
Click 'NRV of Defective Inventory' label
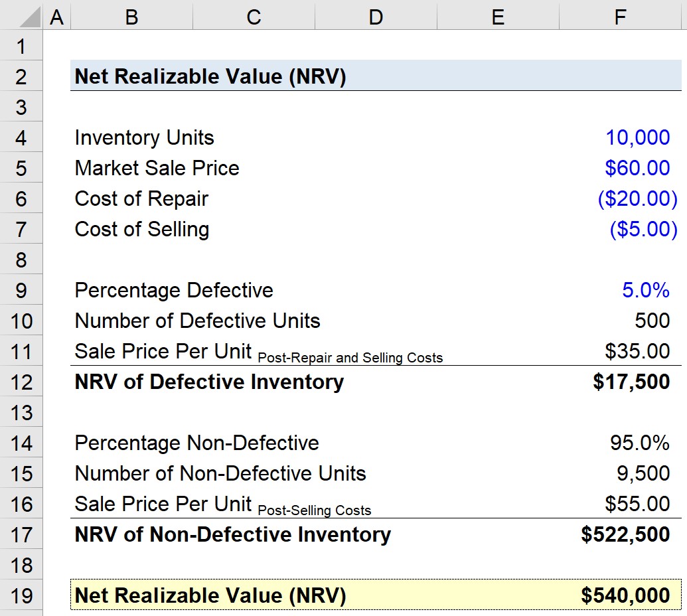click(x=210, y=382)
